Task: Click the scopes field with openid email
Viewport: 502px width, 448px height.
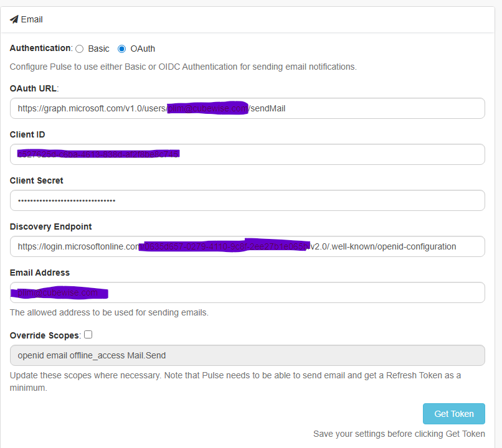Action: [x=247, y=355]
